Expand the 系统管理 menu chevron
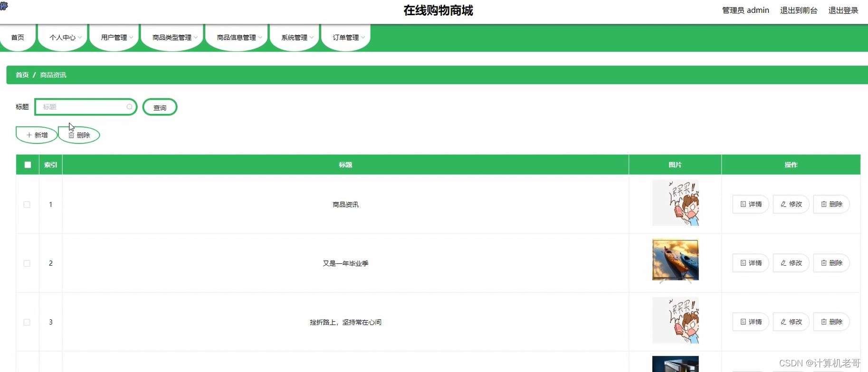 click(312, 37)
